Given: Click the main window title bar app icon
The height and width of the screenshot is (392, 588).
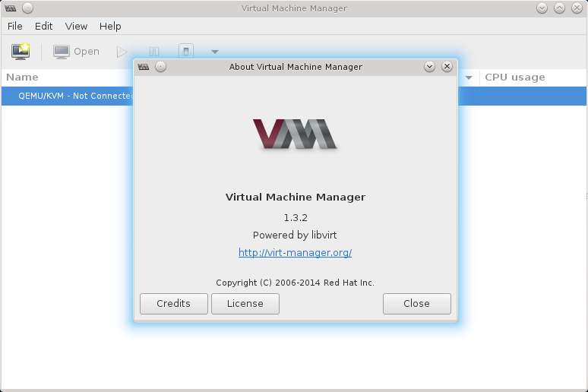Looking at the screenshot, I should pyautogui.click(x=11, y=8).
